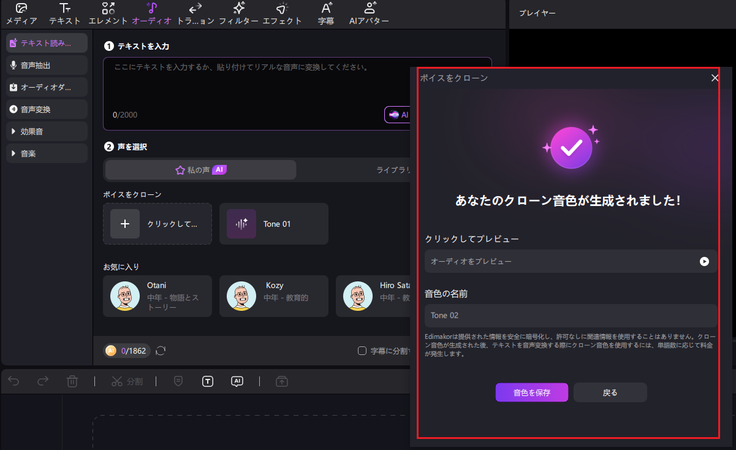Click the export clip icon in timeline toolbar

(x=282, y=381)
